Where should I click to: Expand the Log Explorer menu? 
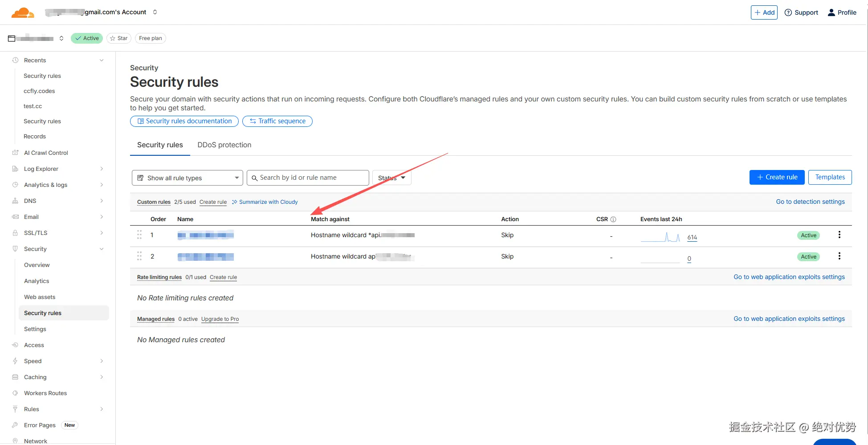tap(102, 169)
